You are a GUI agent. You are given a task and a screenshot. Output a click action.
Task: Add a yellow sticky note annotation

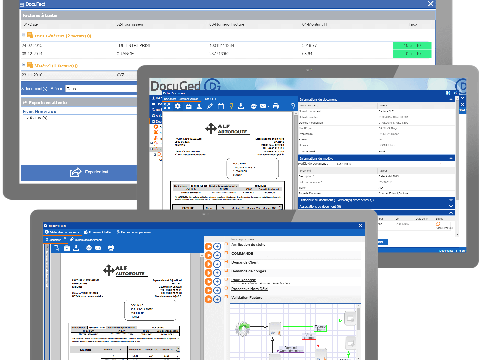pos(231,106)
